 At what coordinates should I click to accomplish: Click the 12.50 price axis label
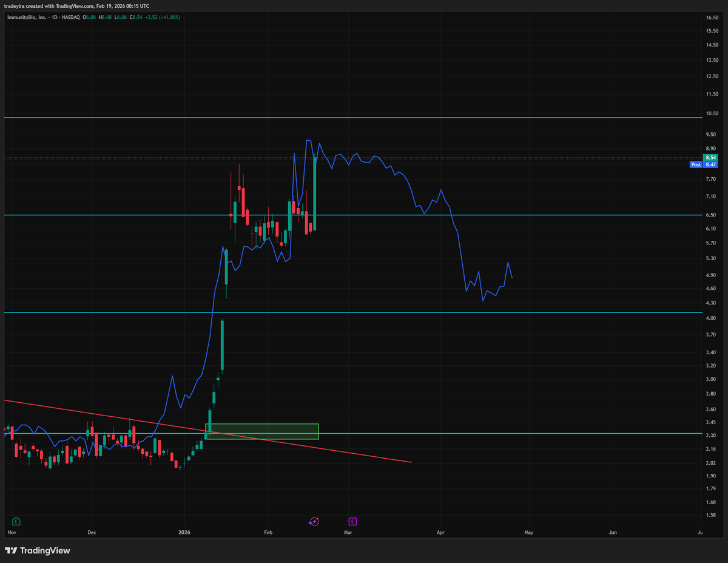[712, 76]
